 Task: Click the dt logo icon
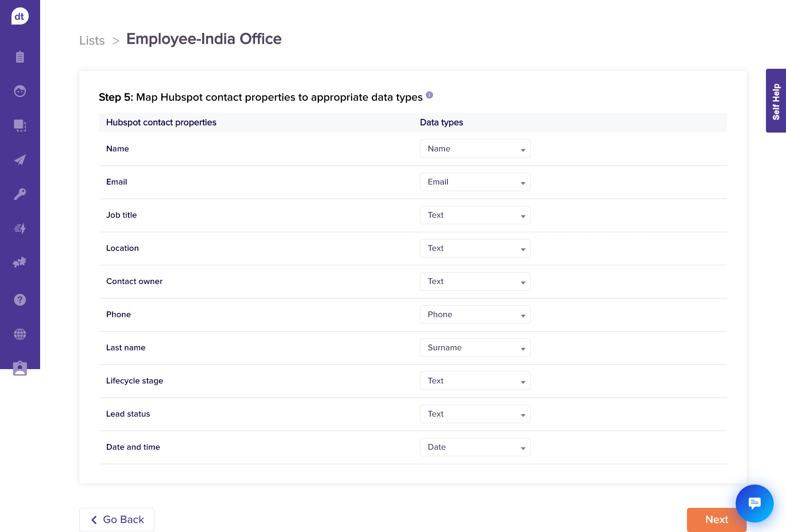20,16
